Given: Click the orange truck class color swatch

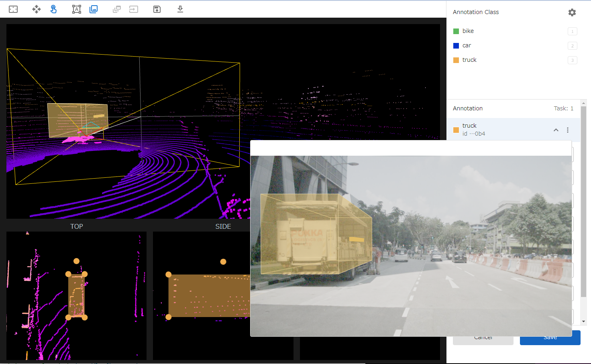Looking at the screenshot, I should tap(456, 60).
